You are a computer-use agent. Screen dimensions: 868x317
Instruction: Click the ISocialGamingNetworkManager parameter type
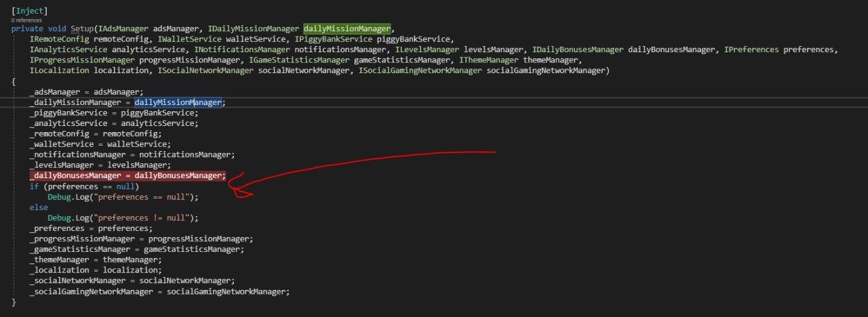tap(420, 71)
